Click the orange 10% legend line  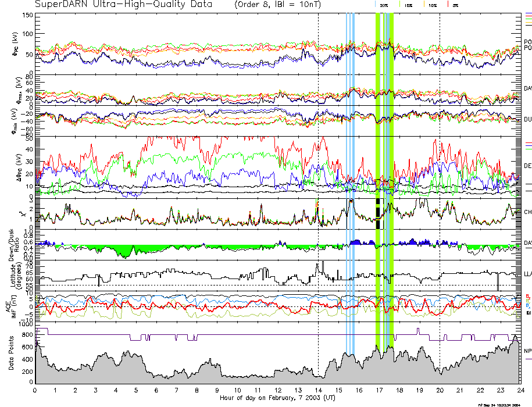424,4
